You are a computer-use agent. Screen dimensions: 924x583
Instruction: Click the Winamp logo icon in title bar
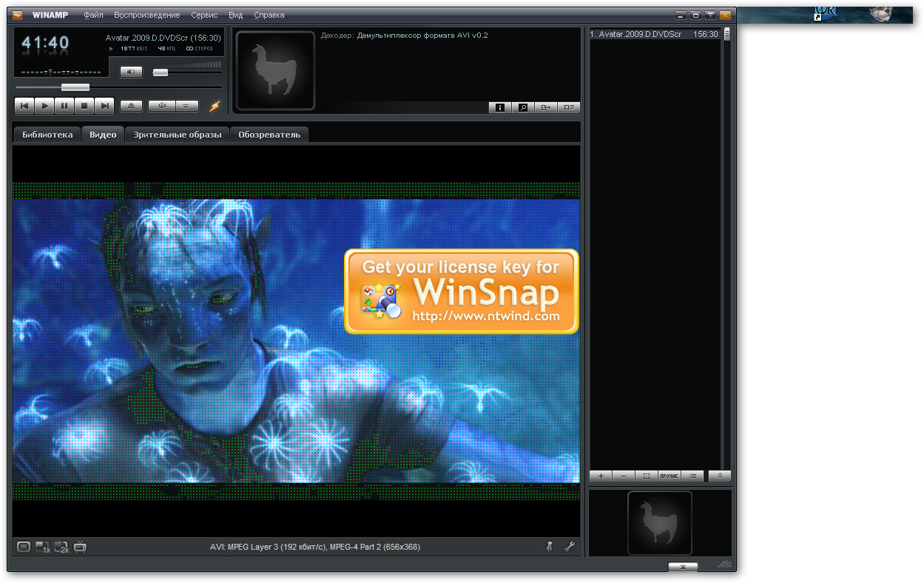[17, 15]
